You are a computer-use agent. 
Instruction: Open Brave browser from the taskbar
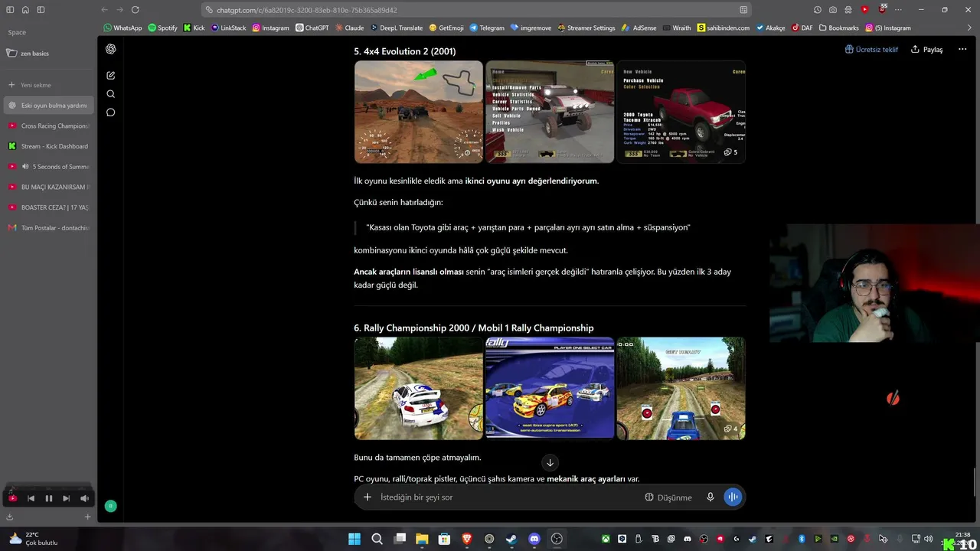[467, 539]
